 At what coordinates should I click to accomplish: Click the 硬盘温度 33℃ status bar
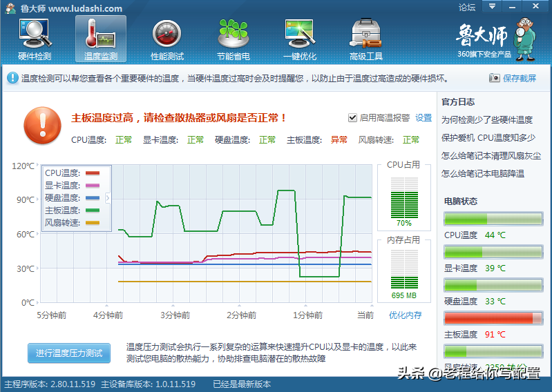point(493,285)
